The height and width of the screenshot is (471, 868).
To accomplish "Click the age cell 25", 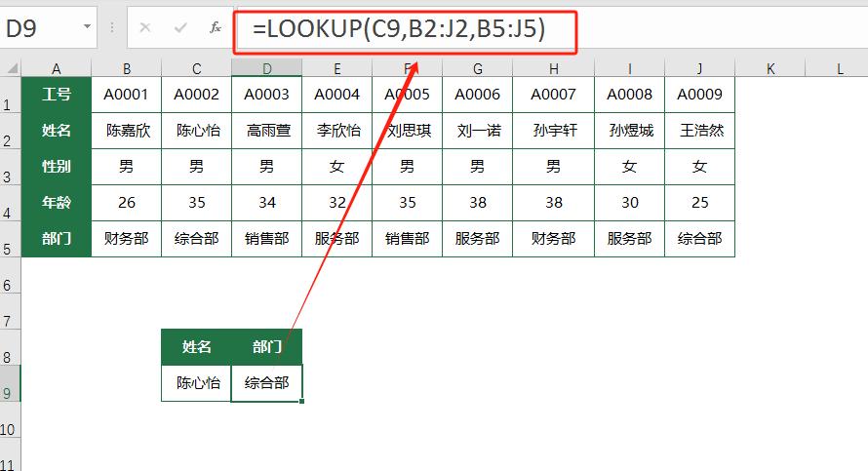I will click(x=699, y=203).
